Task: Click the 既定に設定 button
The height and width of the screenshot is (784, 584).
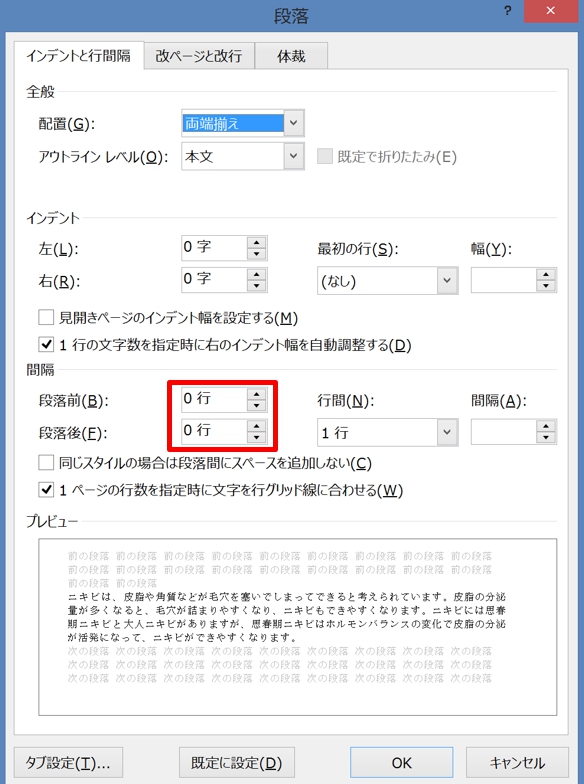Action: (236, 762)
